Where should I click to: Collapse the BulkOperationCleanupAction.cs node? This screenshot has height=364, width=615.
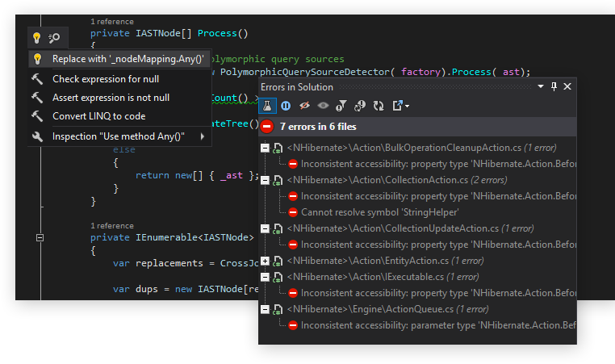pyautogui.click(x=265, y=148)
